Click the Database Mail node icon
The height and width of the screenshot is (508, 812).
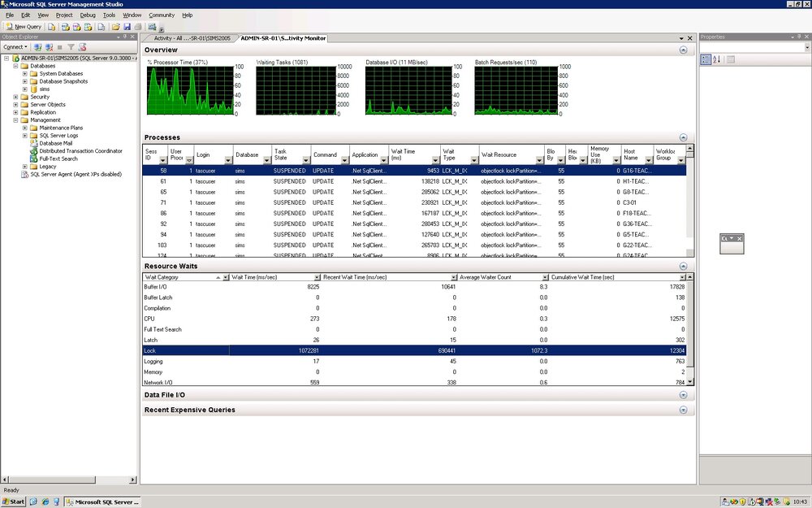[33, 143]
